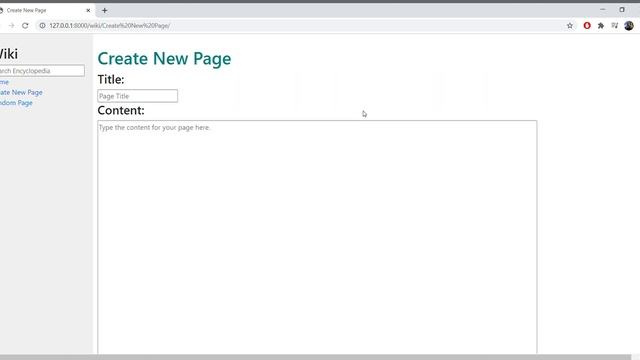Click the Page Title input field

pyautogui.click(x=138, y=96)
